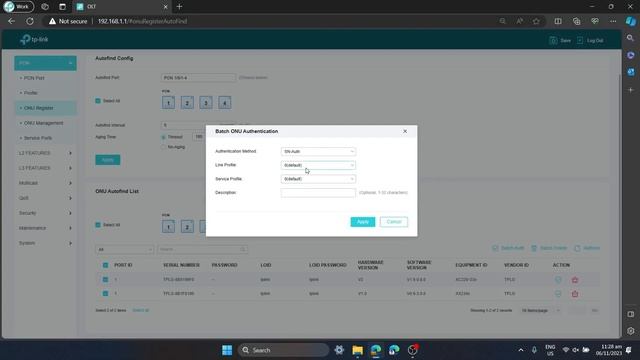Click delete icon in the V2 hardware row
The height and width of the screenshot is (360, 640).
[575, 280]
